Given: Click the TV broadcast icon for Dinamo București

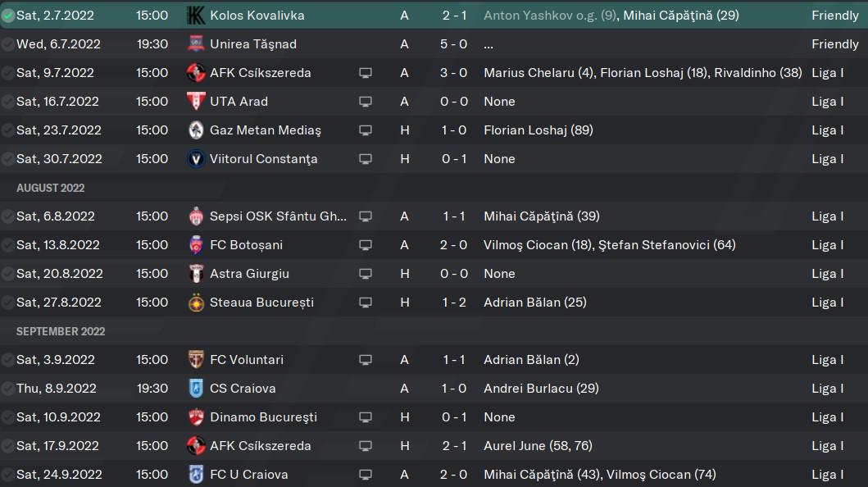Looking at the screenshot, I should (366, 417).
